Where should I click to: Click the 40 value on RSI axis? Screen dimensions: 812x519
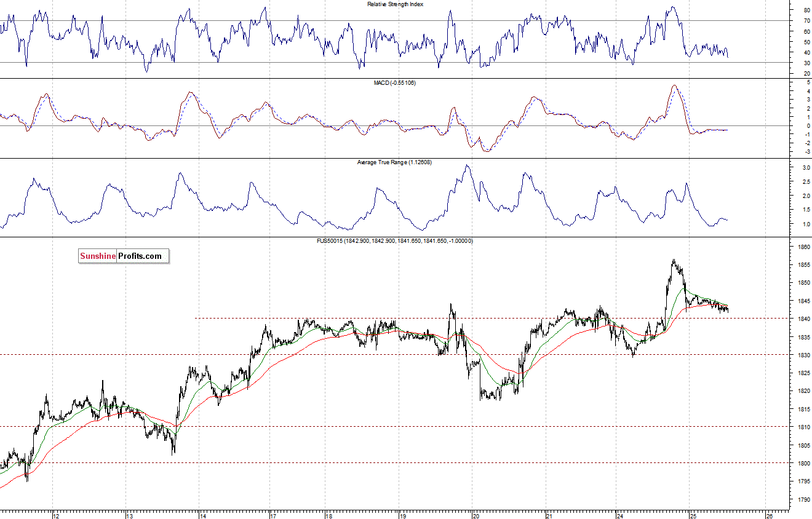806,53
